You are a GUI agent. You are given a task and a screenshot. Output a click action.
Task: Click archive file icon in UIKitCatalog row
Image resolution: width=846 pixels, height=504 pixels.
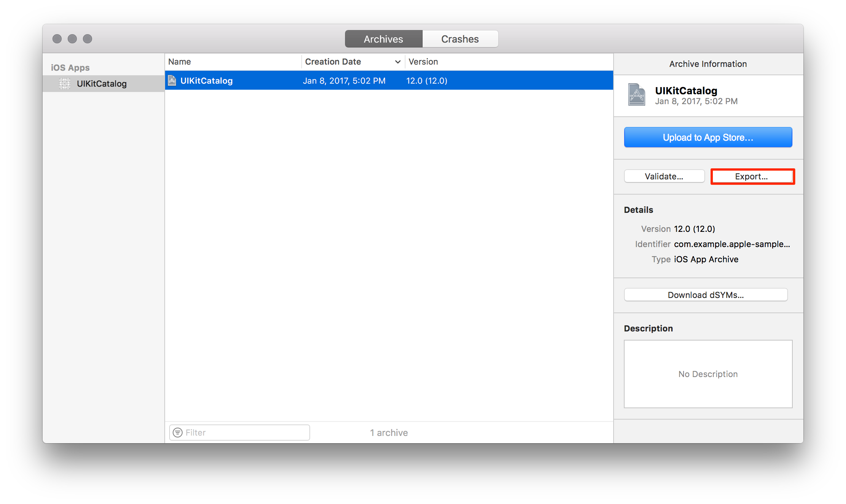[172, 81]
